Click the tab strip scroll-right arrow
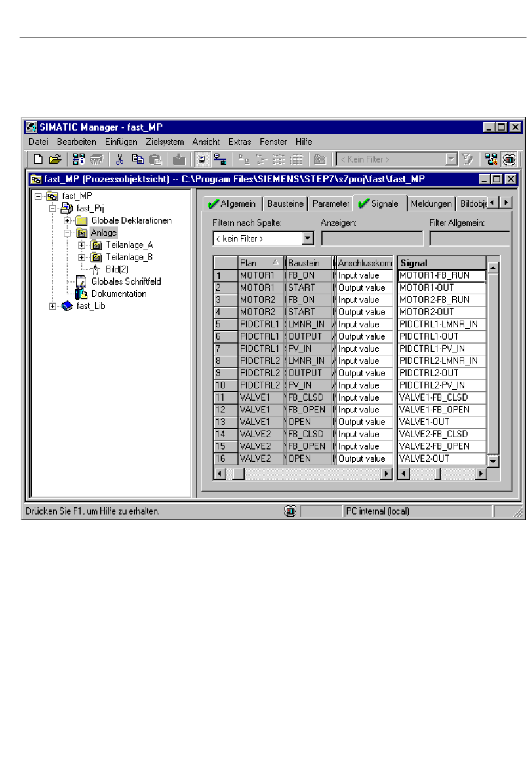 click(x=505, y=202)
